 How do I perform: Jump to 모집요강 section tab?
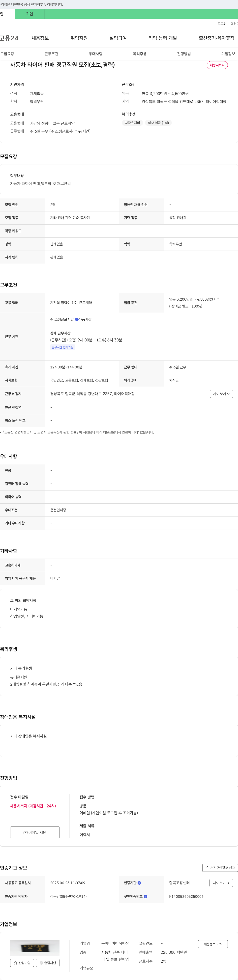click(7, 54)
